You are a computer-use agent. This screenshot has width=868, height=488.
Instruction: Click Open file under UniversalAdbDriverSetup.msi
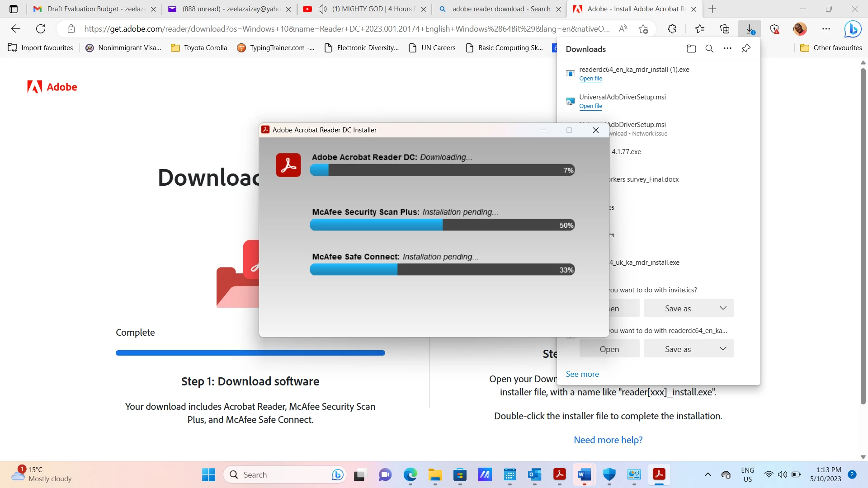click(590, 106)
